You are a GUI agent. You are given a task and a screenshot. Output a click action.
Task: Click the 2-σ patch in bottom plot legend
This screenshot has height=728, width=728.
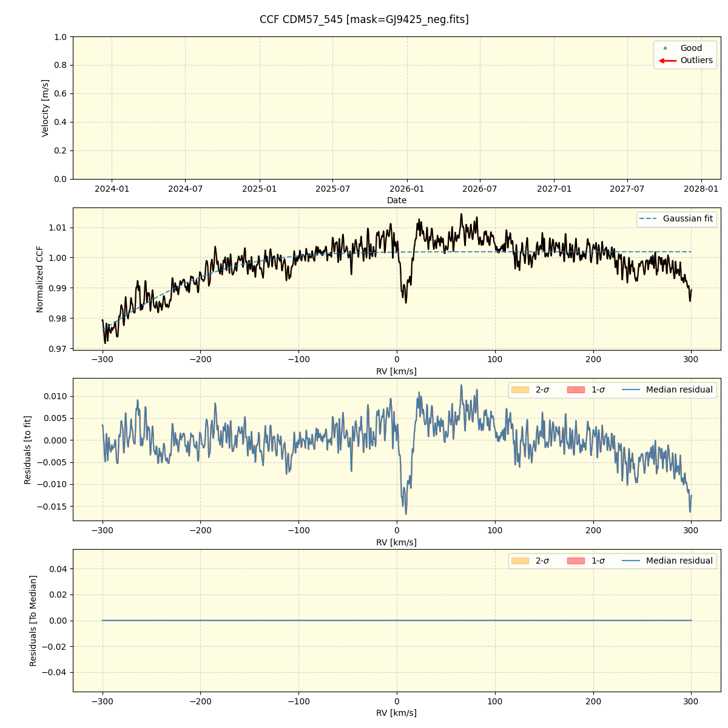(x=521, y=561)
